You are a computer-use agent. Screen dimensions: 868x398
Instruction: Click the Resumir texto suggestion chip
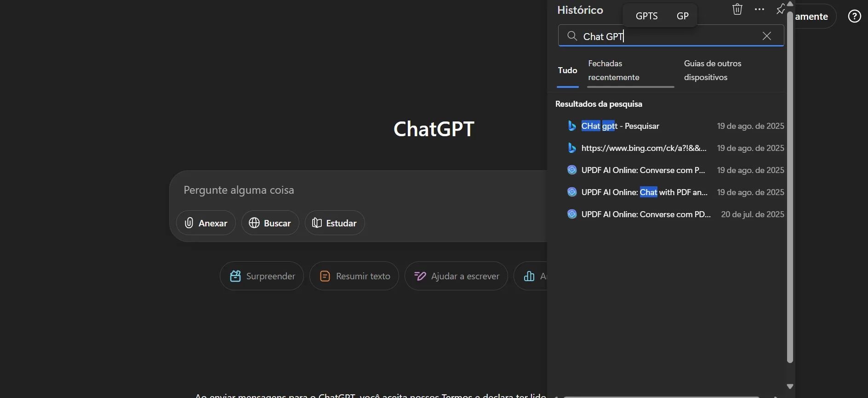354,276
